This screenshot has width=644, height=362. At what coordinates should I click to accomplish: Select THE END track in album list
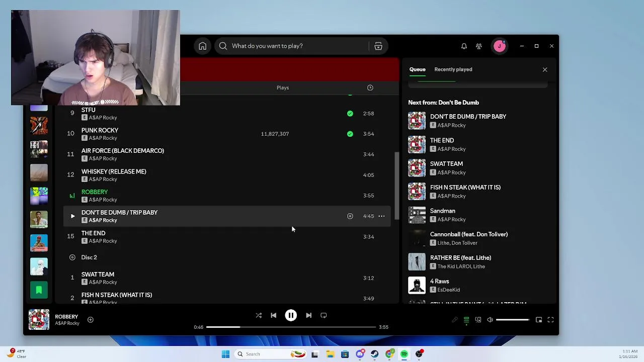227,237
